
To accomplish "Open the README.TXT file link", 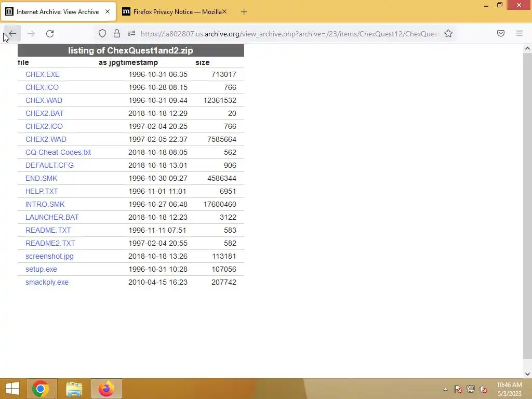I will pyautogui.click(x=48, y=230).
